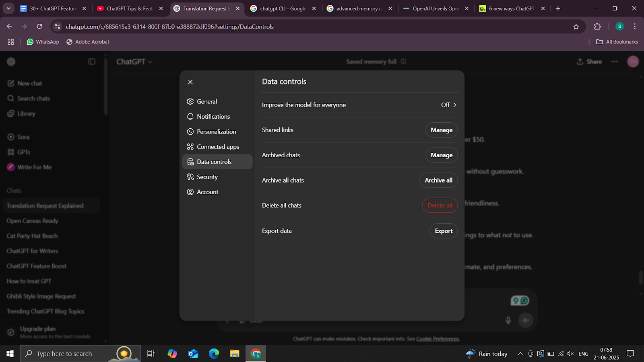Image resolution: width=644 pixels, height=362 pixels.
Task: Open the Chrome three-dot menu
Action: (635, 27)
